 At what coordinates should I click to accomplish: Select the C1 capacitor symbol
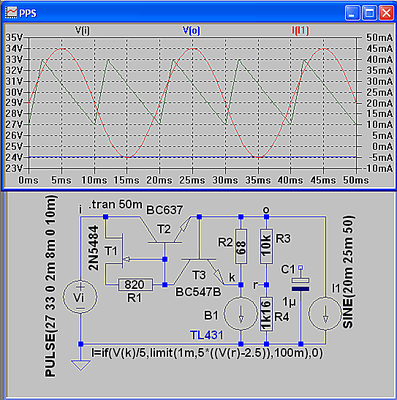(x=301, y=283)
